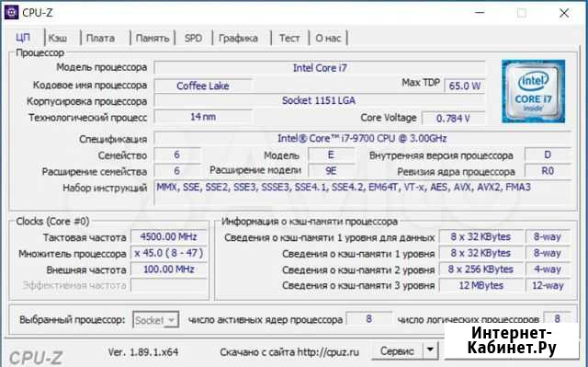This screenshot has width=588, height=367.
Task: Go to the Тест tab
Action: pos(289,39)
